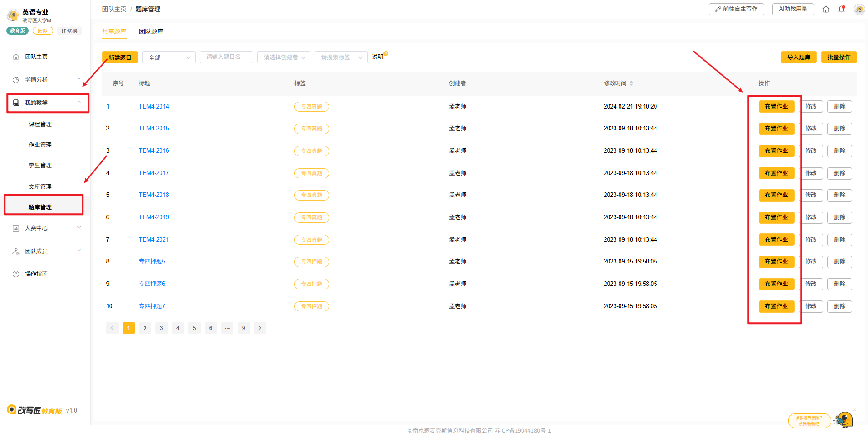Sort by 修改时间 column arrows

pyautogui.click(x=631, y=83)
